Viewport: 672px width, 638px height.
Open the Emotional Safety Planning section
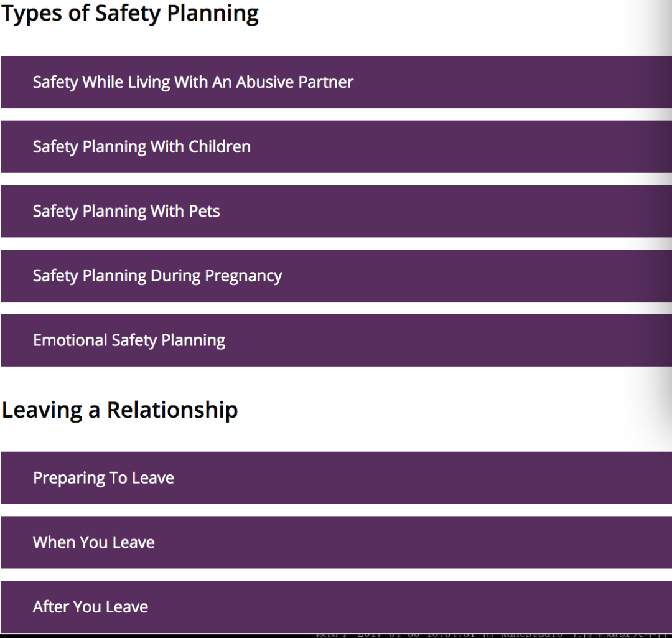[x=337, y=340]
